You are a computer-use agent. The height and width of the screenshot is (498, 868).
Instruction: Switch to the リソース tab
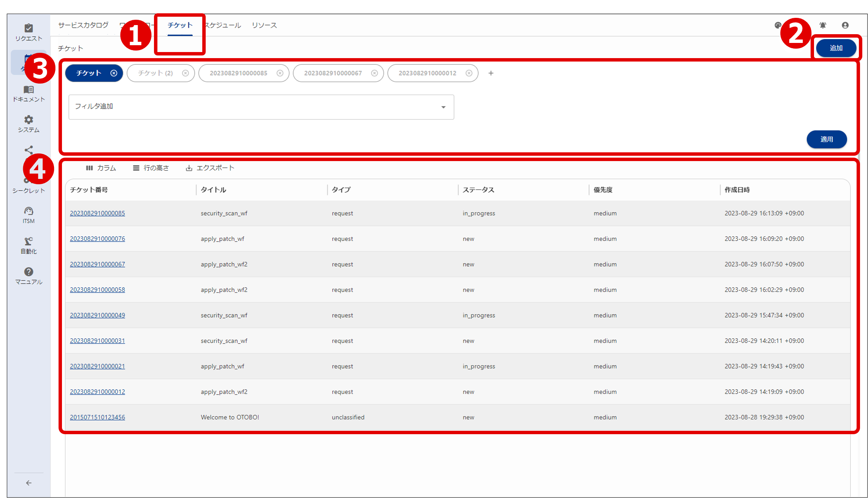[264, 25]
